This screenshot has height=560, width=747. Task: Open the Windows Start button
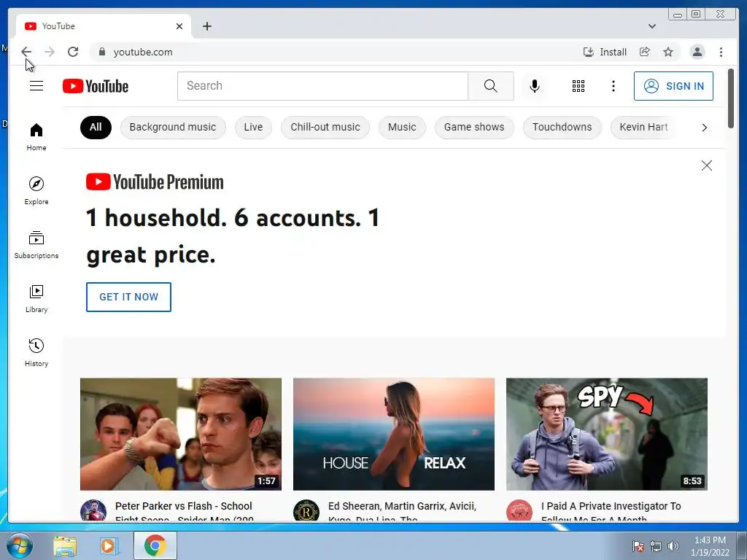click(x=20, y=545)
